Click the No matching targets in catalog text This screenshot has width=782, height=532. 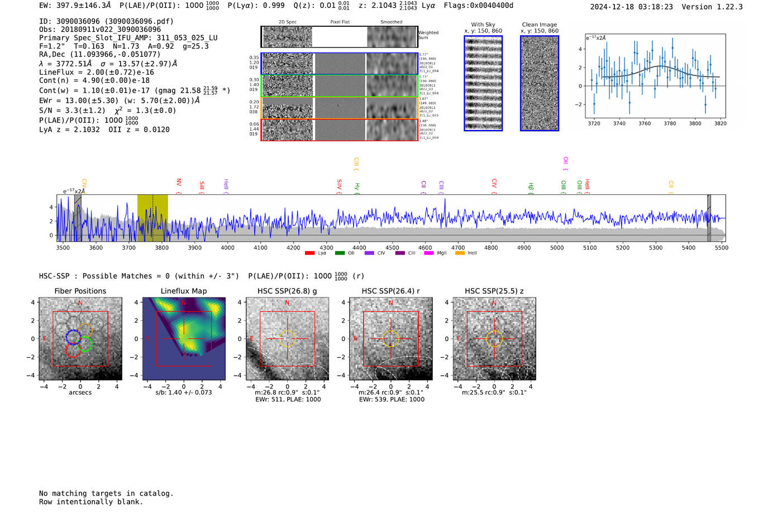pyautogui.click(x=106, y=493)
